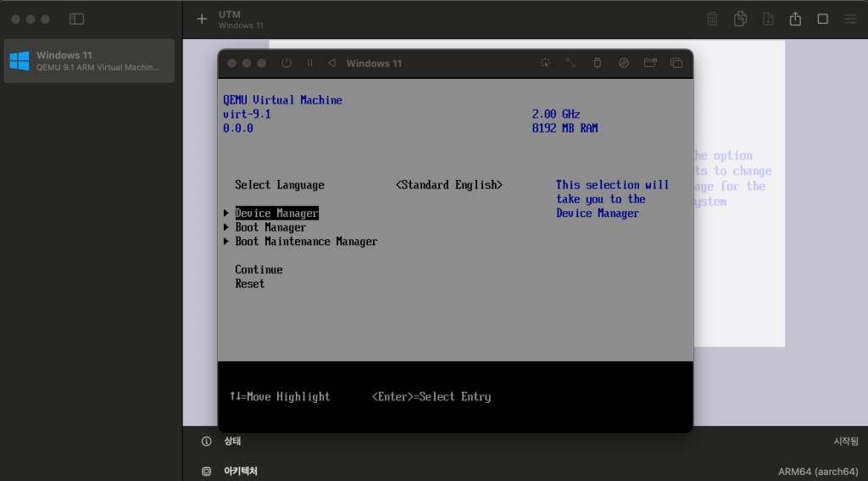Click the document with down-arrow icon
The width and height of the screenshot is (868, 481).
768,19
